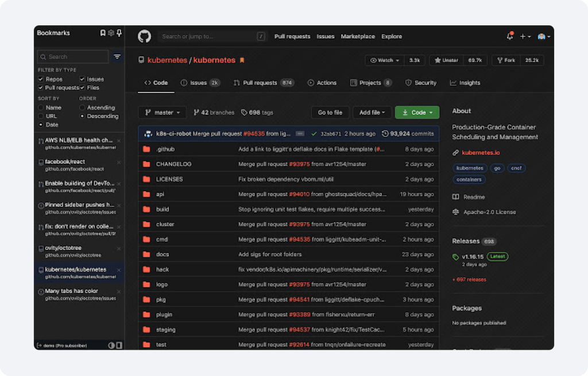This screenshot has width=588, height=376.
Task: Open the Pull requests repo tab
Action: (x=264, y=83)
